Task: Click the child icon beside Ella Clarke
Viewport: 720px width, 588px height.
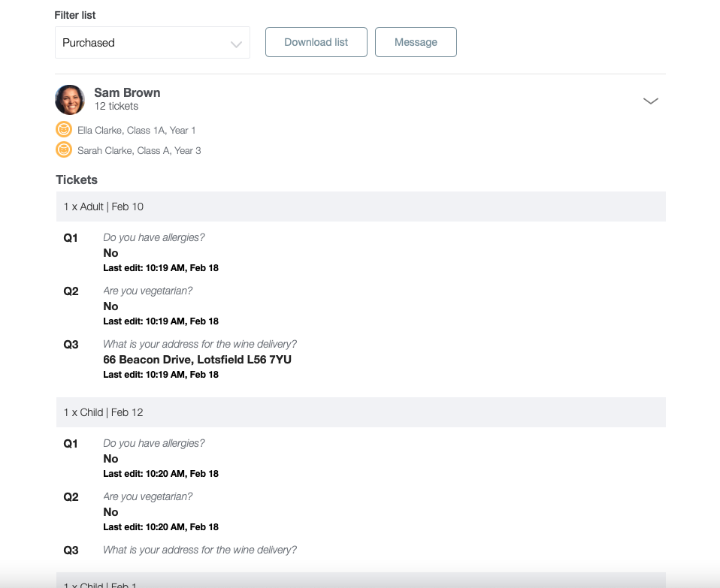Action: pyautogui.click(x=64, y=130)
